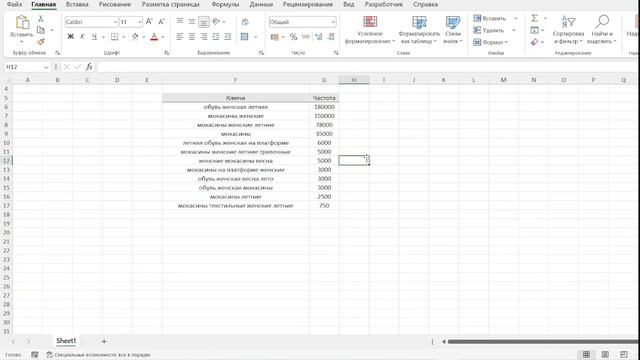Increase the cell indent

(228, 37)
